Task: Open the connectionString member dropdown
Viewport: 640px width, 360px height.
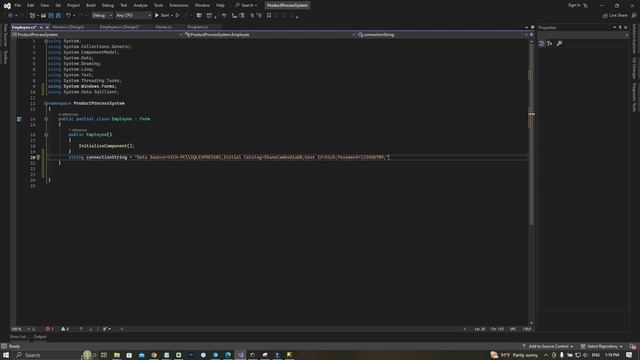Action: pos(442,35)
